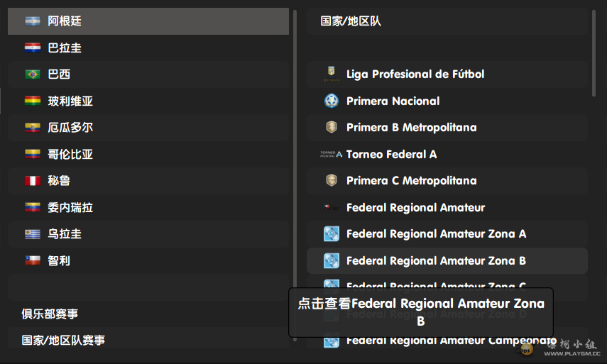This screenshot has height=364, width=607.
Task: Click the competitions list scrollbar
Action: pyautogui.click(x=594, y=53)
